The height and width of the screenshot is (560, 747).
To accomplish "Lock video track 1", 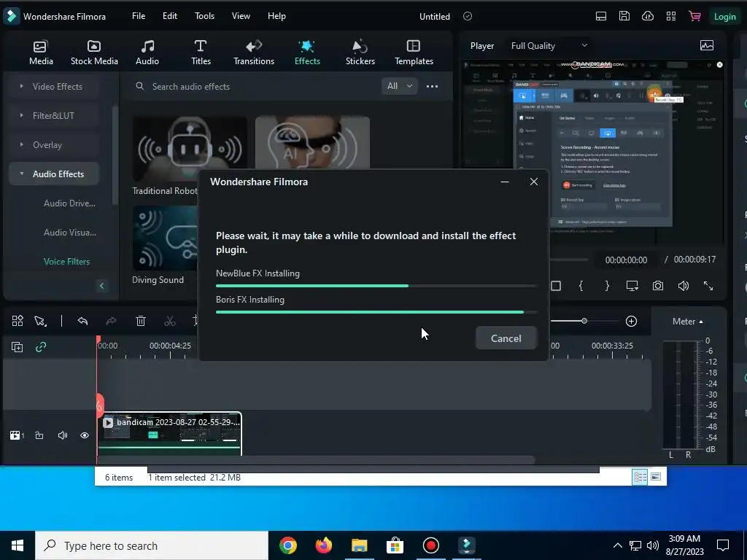I will point(39,435).
